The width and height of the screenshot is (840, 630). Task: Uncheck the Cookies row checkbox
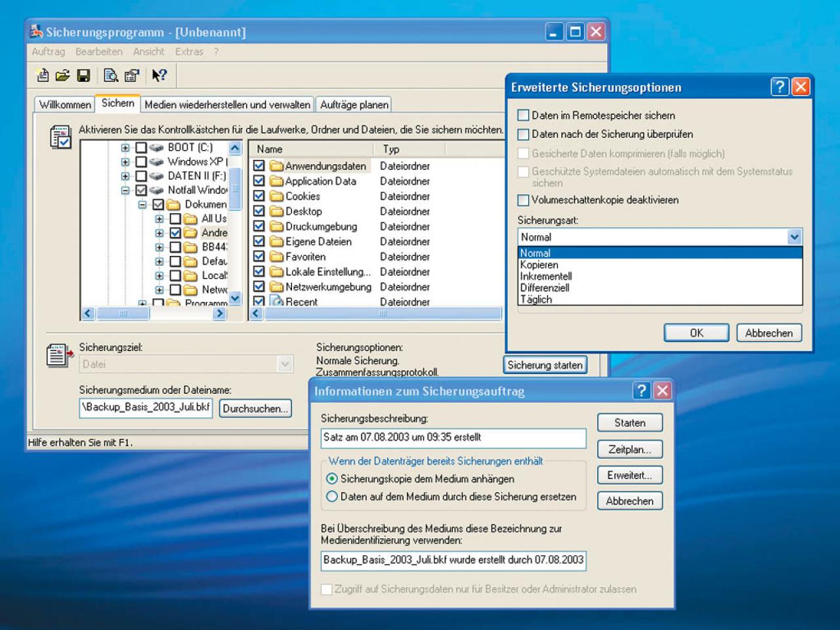259,196
